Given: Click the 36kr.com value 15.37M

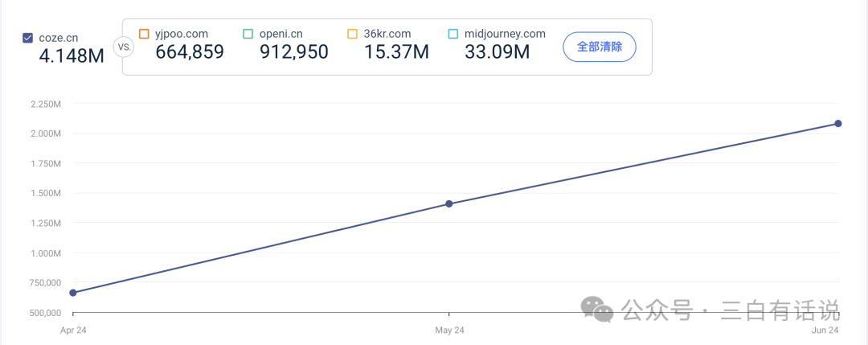Looking at the screenshot, I should coord(396,52).
